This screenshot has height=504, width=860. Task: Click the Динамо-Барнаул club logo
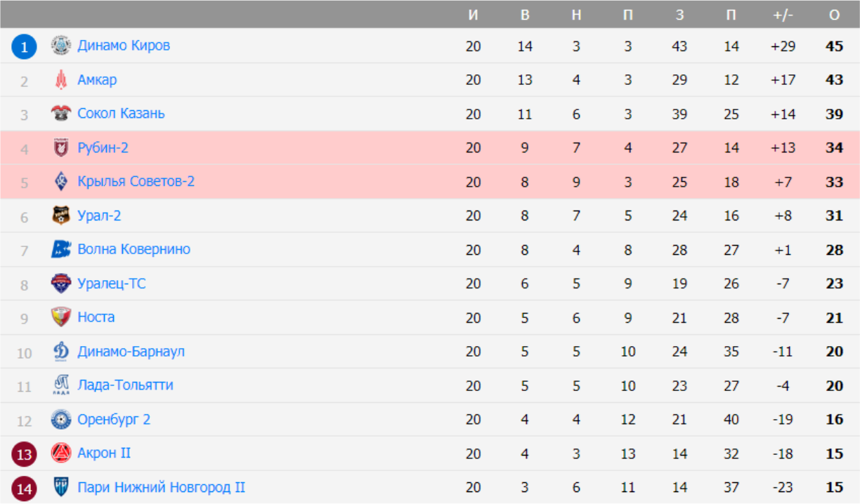click(61, 351)
